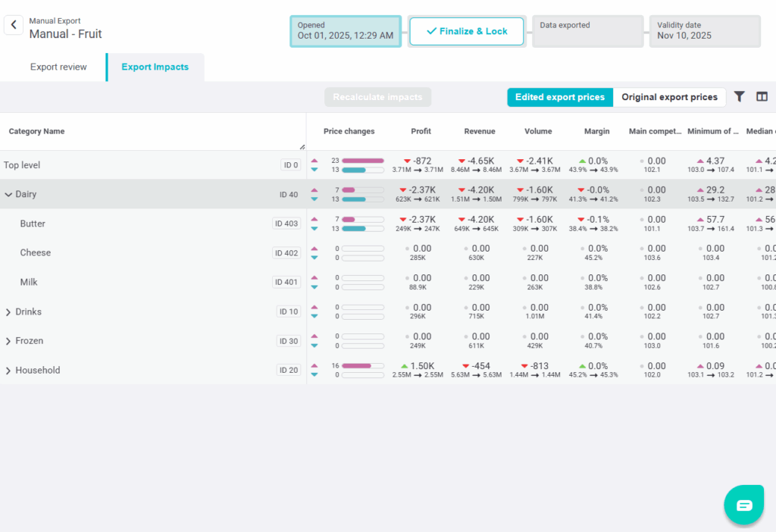Open the chat support widget
Image resolution: width=776 pixels, height=532 pixels.
tap(743, 505)
